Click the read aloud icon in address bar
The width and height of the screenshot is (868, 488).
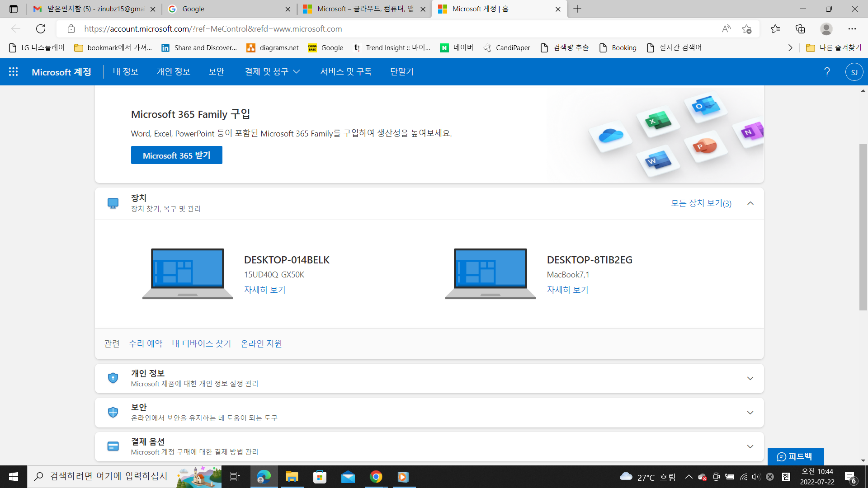click(726, 29)
